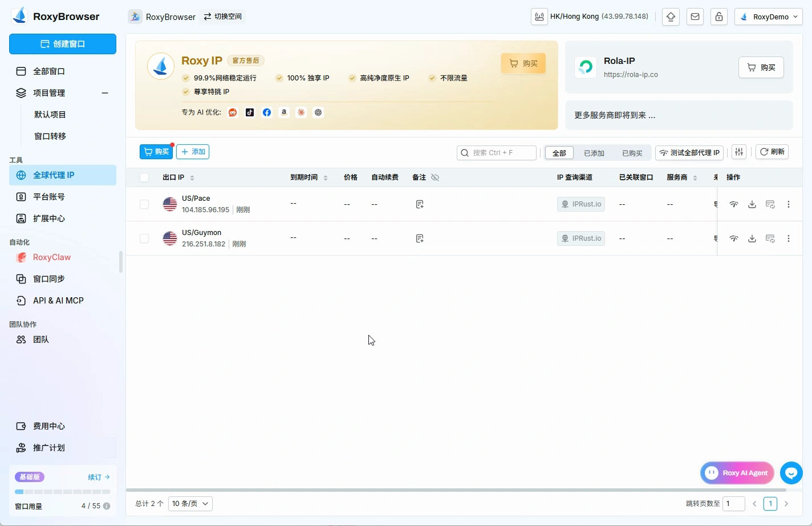Select the 全部 filter tab
The height and width of the screenshot is (526, 812).
tap(559, 153)
